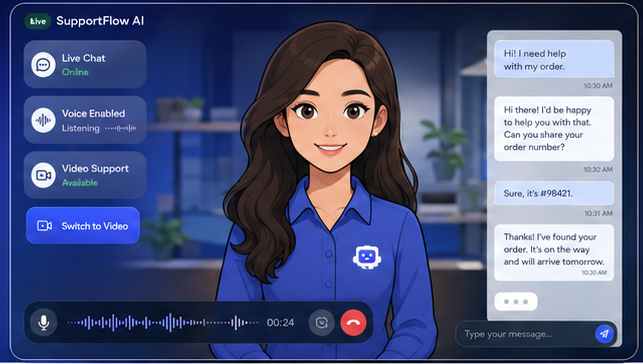
Task: Select the Video Support card
Action: click(x=85, y=175)
